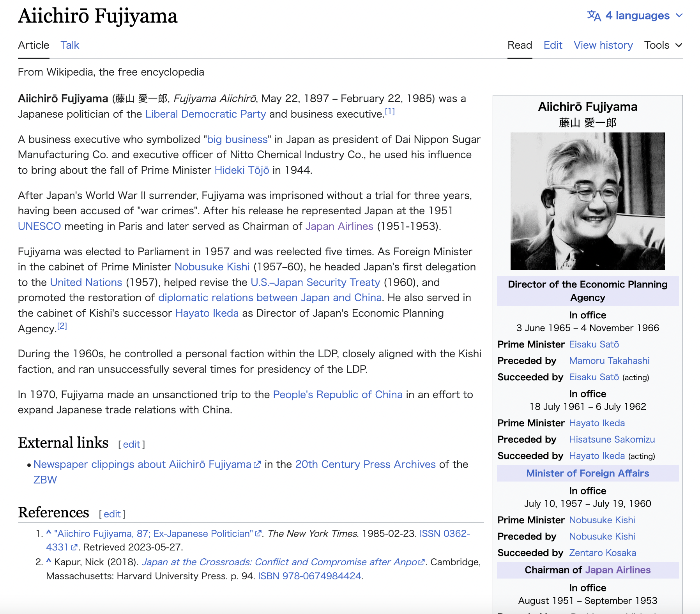
Task: Open Nobusuke Kishi Preceded by infobox link
Action: (602, 536)
